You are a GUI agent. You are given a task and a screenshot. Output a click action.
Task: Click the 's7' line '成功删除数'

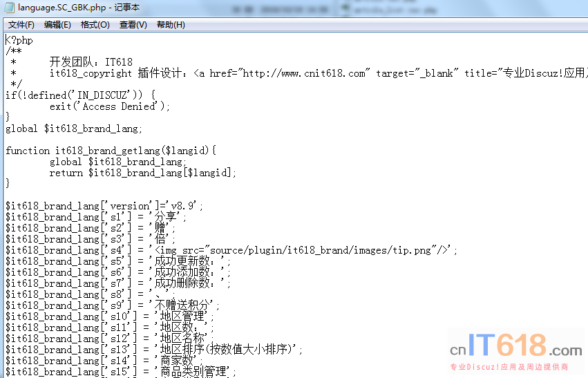[x=117, y=283]
